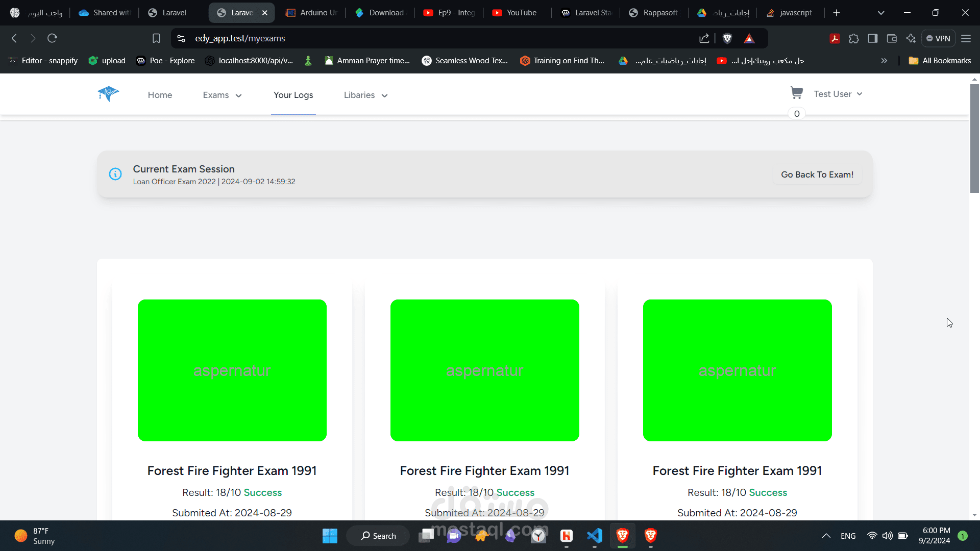
Task: Open the Poe - Explore bookmark
Action: (x=166, y=61)
